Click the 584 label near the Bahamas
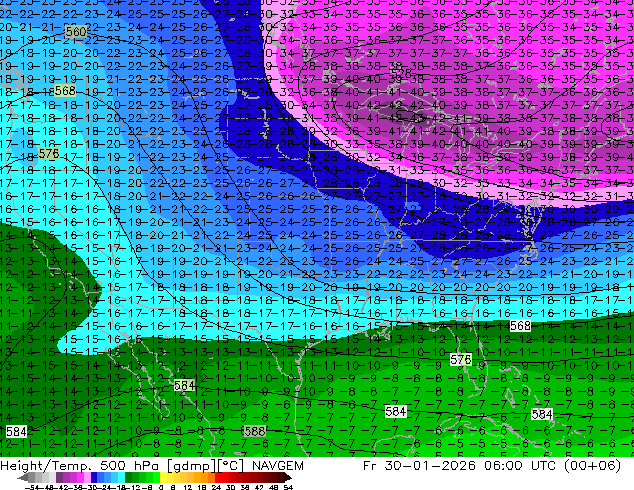Image resolution: width=634 pixels, height=490 pixels. (x=542, y=414)
